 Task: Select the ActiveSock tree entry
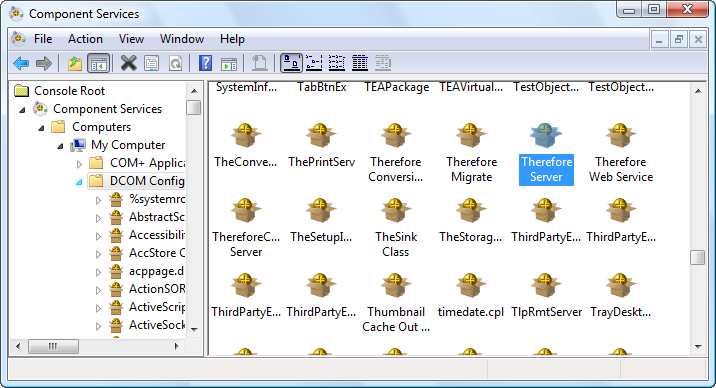(157, 325)
